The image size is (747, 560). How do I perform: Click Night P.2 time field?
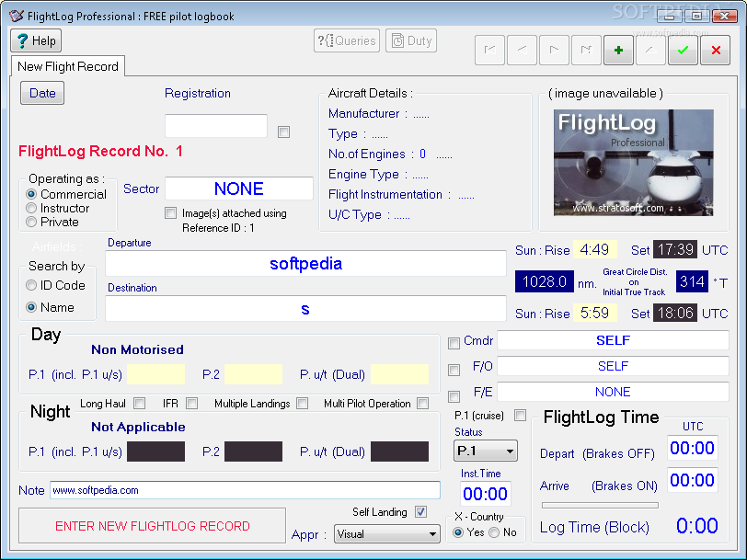(x=254, y=451)
